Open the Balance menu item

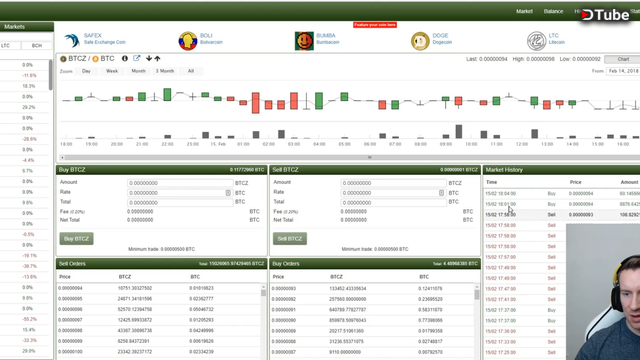click(x=553, y=11)
